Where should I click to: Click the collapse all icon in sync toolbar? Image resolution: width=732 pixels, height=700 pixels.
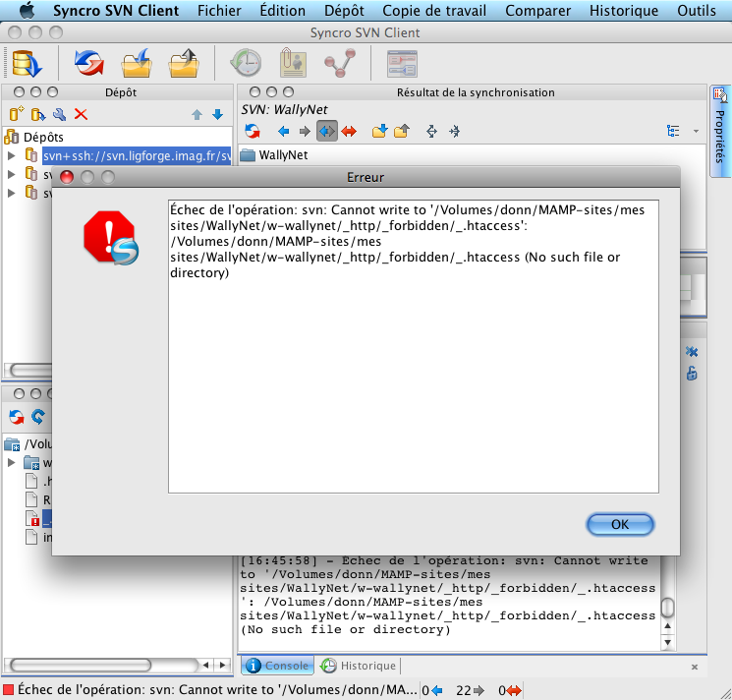click(454, 131)
